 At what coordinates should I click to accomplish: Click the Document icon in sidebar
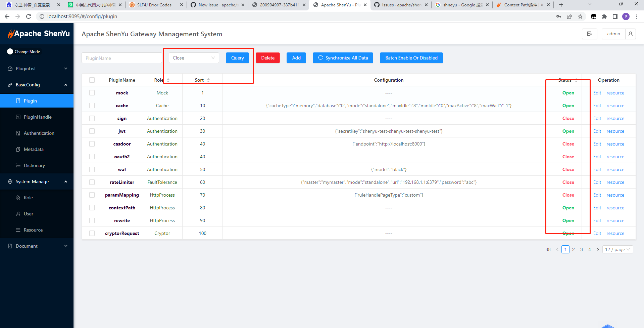click(x=10, y=246)
